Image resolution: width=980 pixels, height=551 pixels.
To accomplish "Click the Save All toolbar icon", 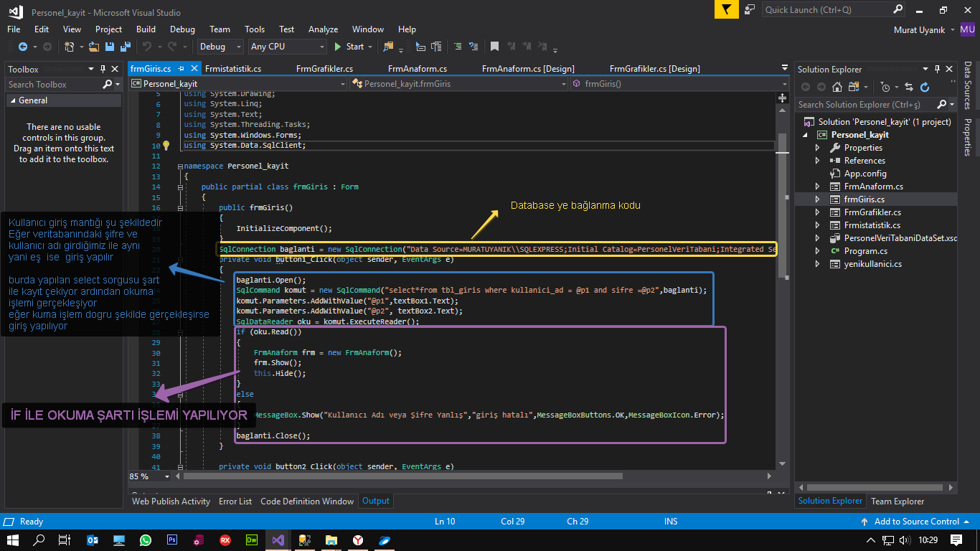I will (x=125, y=47).
